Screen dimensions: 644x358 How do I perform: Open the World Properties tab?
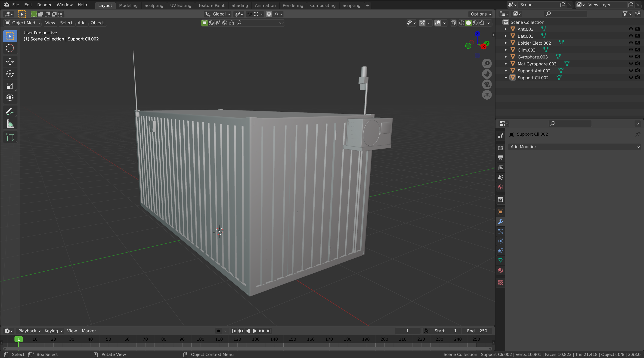point(501,187)
